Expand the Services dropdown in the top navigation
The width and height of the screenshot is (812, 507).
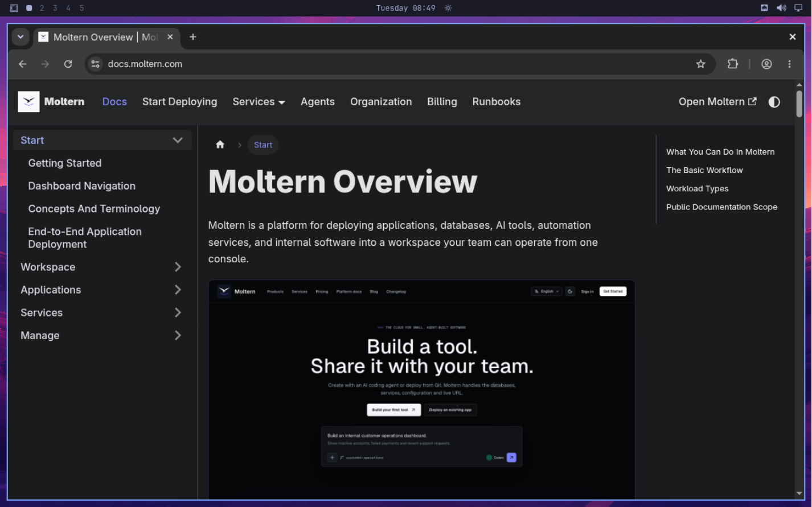pyautogui.click(x=259, y=102)
